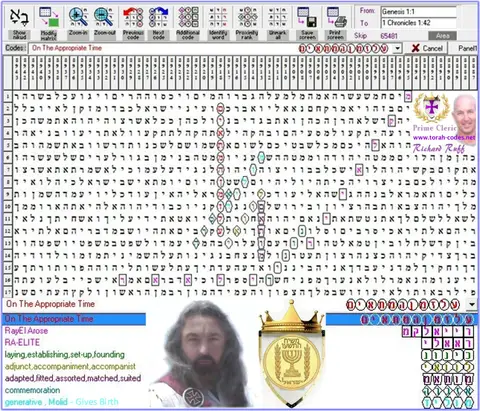The width and height of the screenshot is (480, 411).
Task: Visit the www.torah-codes.net link
Action: pos(444,137)
